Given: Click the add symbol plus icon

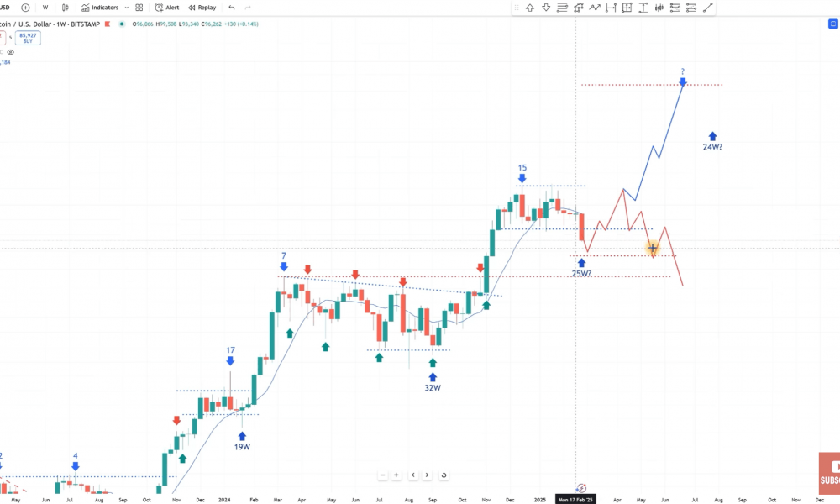Looking at the screenshot, I should click(25, 8).
